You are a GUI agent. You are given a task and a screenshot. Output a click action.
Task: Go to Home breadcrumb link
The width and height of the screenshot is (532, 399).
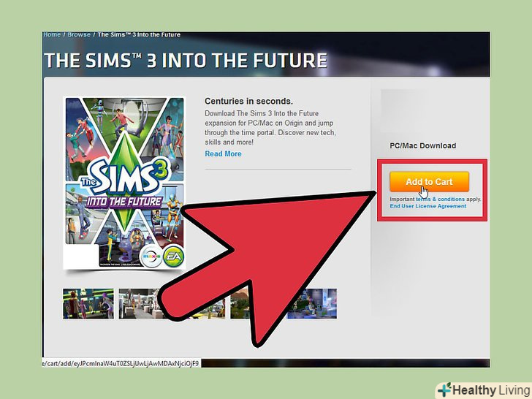tap(52, 34)
